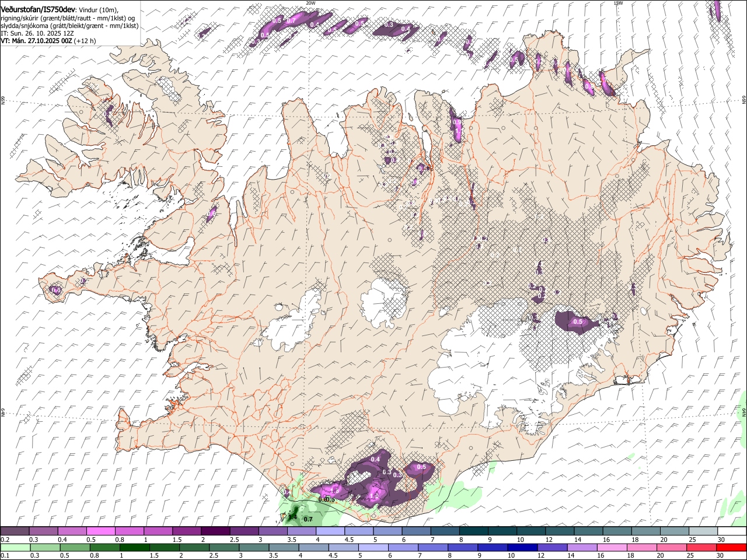Pick the bright red 30 rain-scale swatch
747x560 pixels.
pyautogui.click(x=732, y=547)
